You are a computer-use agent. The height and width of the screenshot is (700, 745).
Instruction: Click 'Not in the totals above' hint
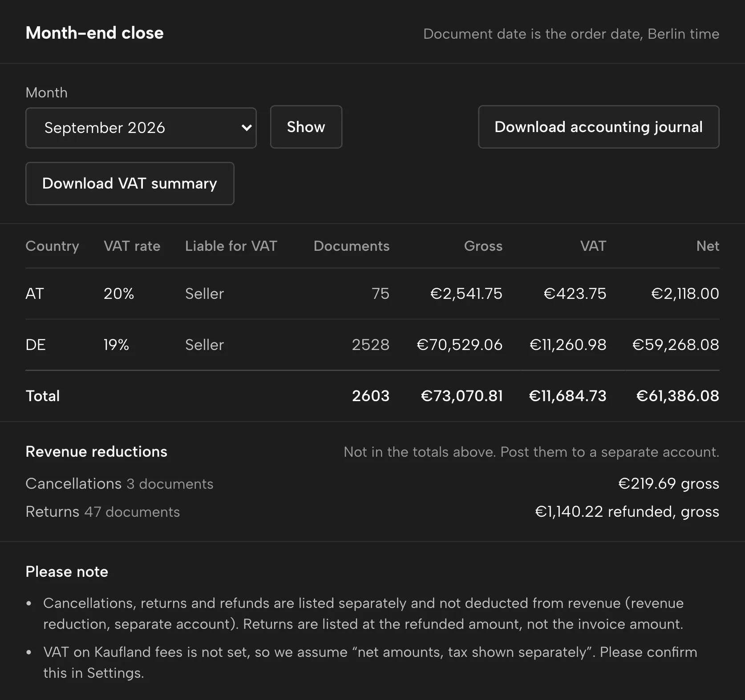[531, 452]
